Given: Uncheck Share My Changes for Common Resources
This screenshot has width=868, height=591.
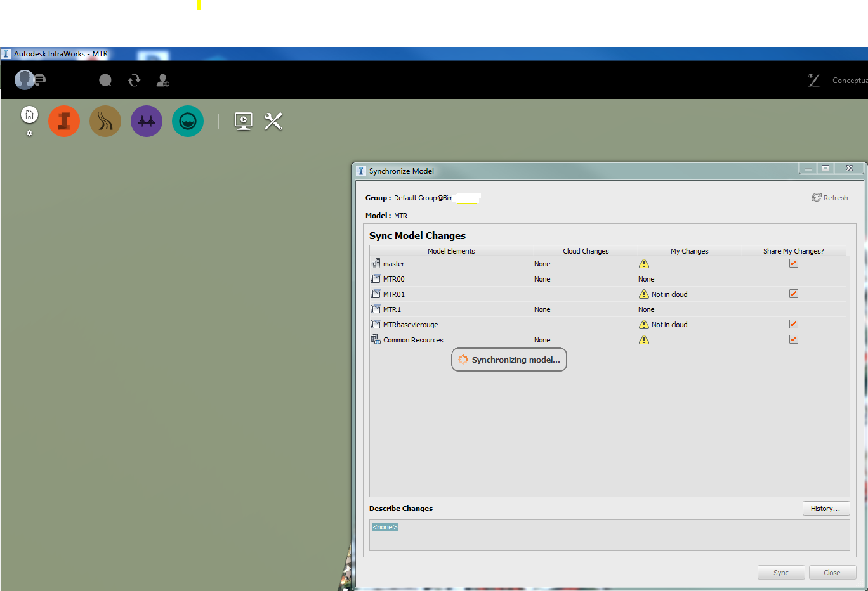Looking at the screenshot, I should pos(793,339).
